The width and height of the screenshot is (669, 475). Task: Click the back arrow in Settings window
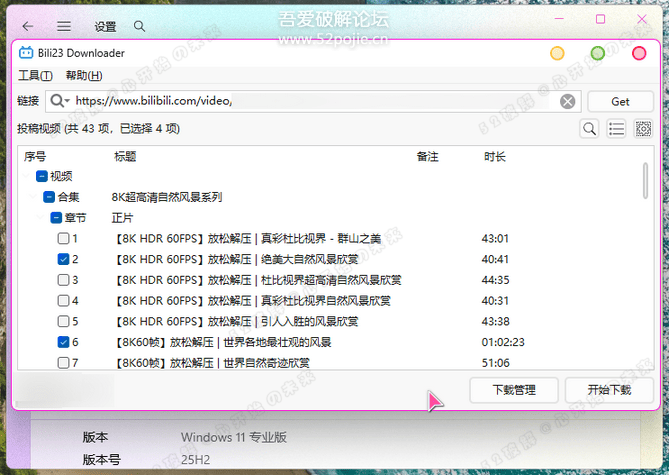[28, 26]
